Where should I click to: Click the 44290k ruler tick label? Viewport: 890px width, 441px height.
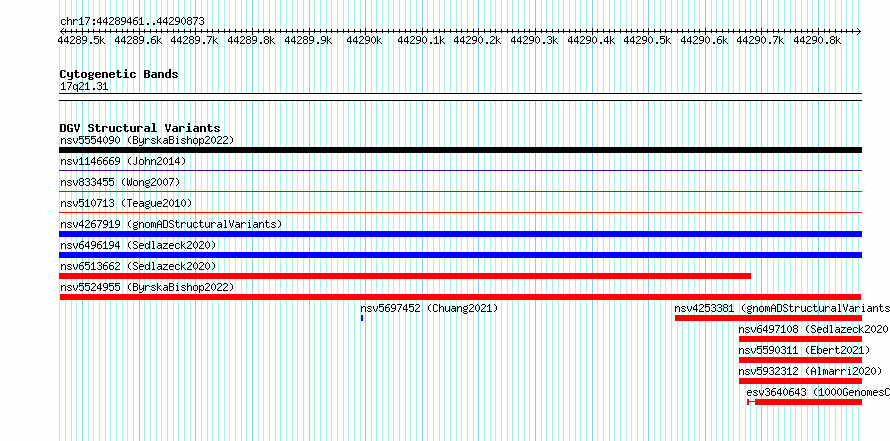point(364,40)
